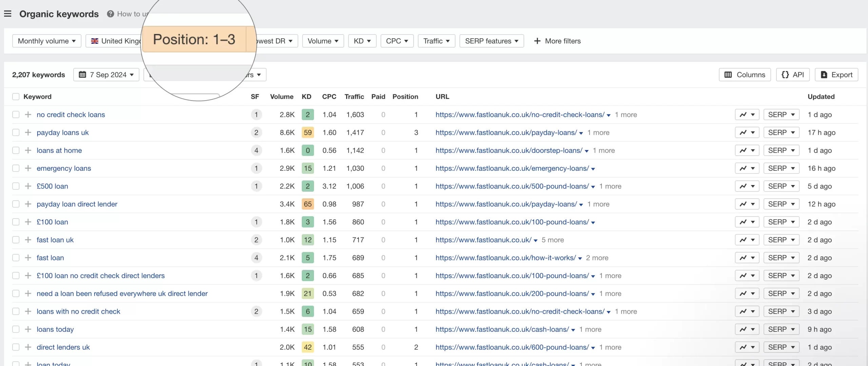Click SERP features badge 4 for 'loans at home'
Screen dimensions: 868x366
[x=256, y=150]
